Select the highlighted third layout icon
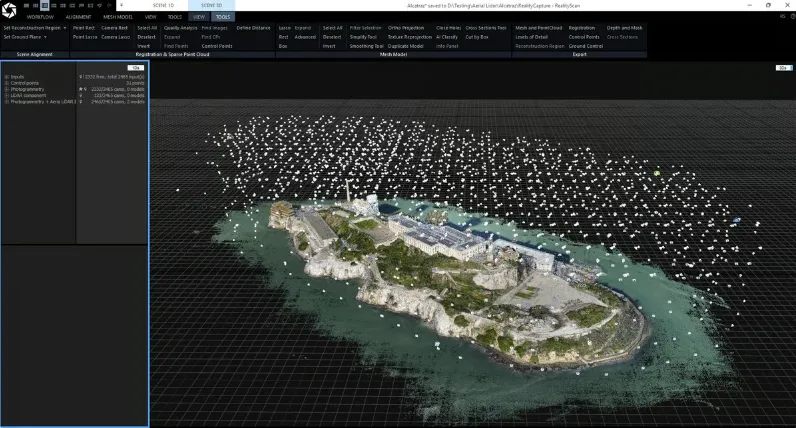 (x=45, y=6)
